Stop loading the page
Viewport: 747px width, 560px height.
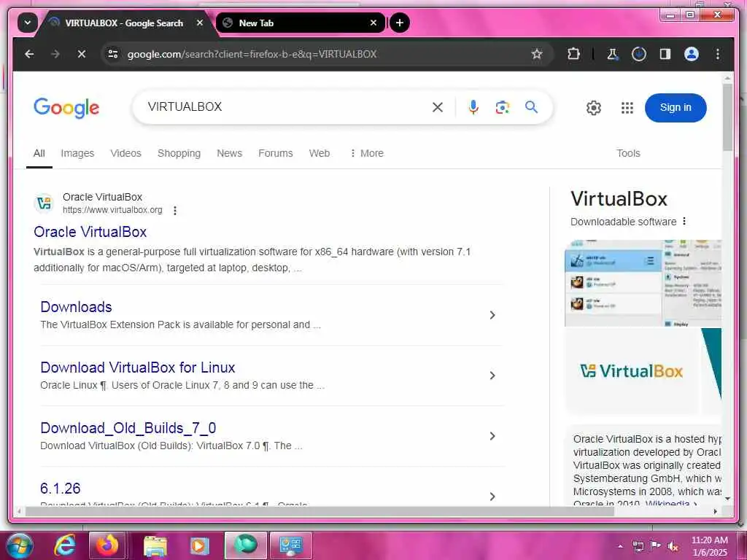[82, 54]
